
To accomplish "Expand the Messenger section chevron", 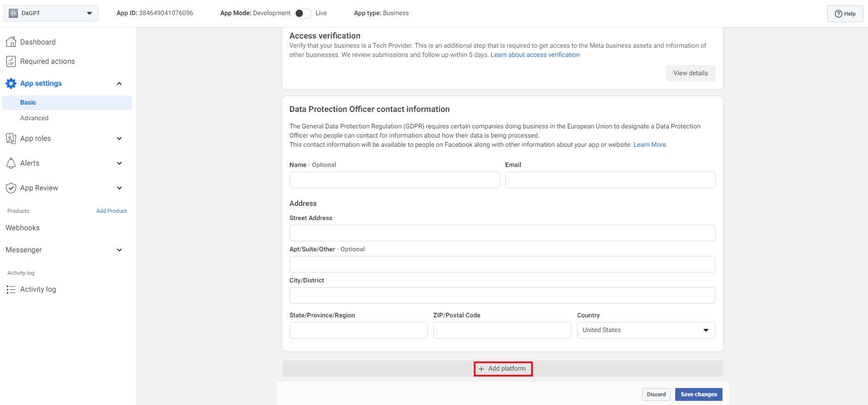I will (x=119, y=250).
